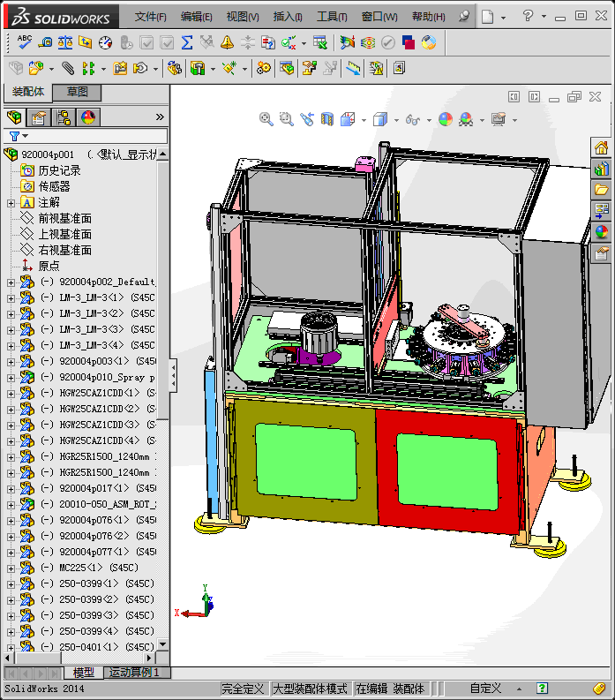The image size is (615, 700).
Task: Select the Measure tool
Action: 45,42
